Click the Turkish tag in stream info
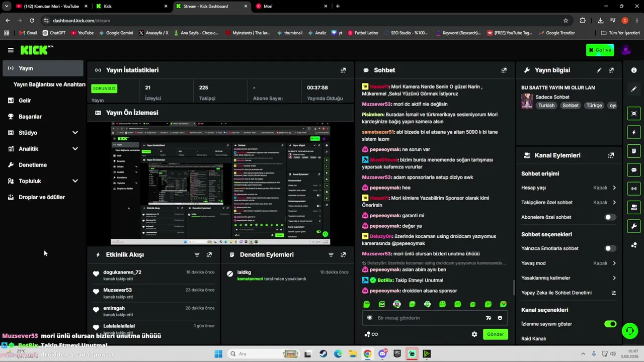The width and height of the screenshot is (644, 362). click(546, 106)
